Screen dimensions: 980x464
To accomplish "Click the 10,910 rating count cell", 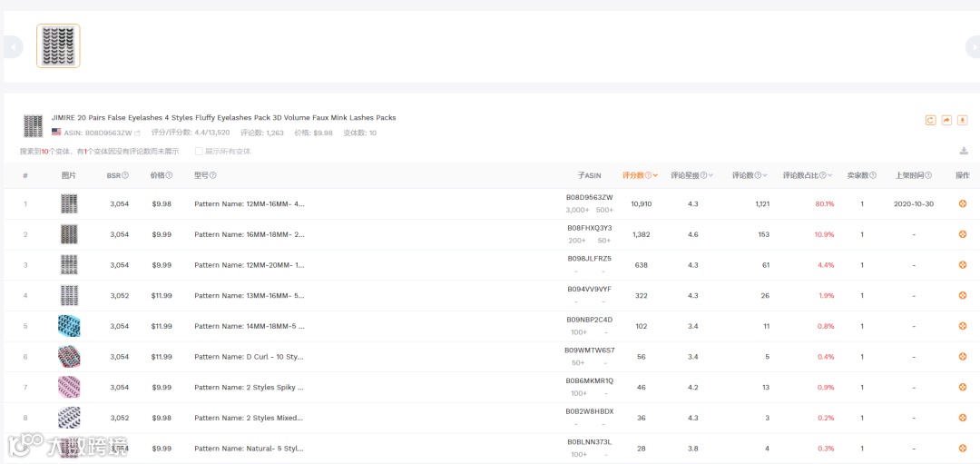I will click(x=642, y=204).
